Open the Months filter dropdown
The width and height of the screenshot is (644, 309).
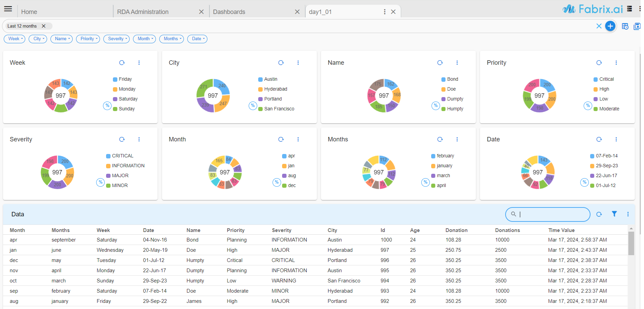pos(172,39)
